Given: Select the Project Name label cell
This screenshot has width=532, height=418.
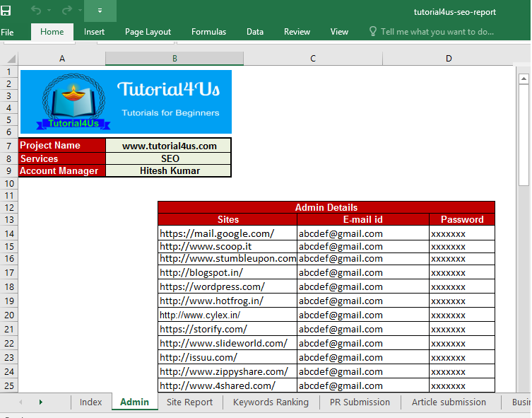Looking at the screenshot, I should click(x=61, y=145).
